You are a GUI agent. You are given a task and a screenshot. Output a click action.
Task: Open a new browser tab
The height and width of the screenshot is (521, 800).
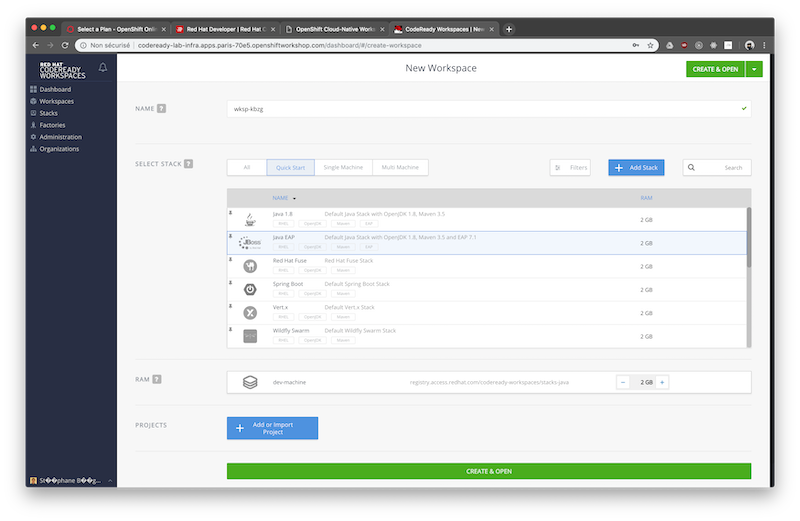[509, 29]
